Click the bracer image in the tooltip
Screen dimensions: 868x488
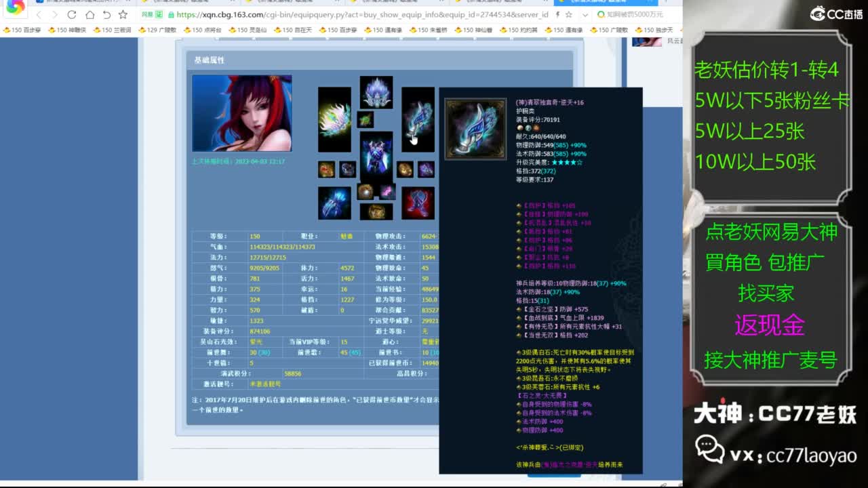pos(475,129)
